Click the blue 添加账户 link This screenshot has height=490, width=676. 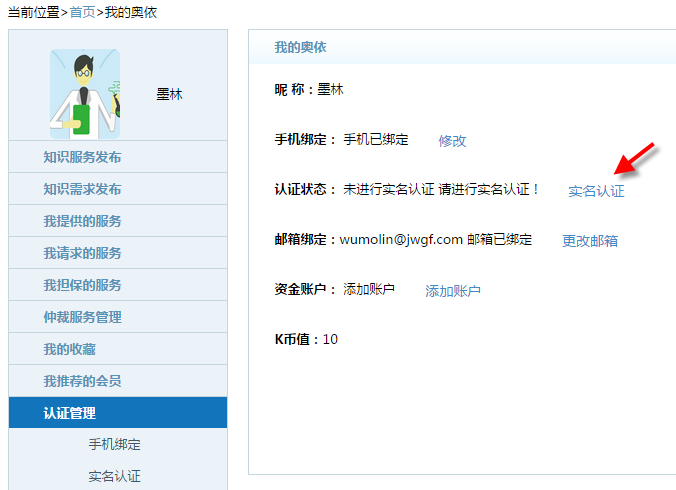tap(453, 291)
